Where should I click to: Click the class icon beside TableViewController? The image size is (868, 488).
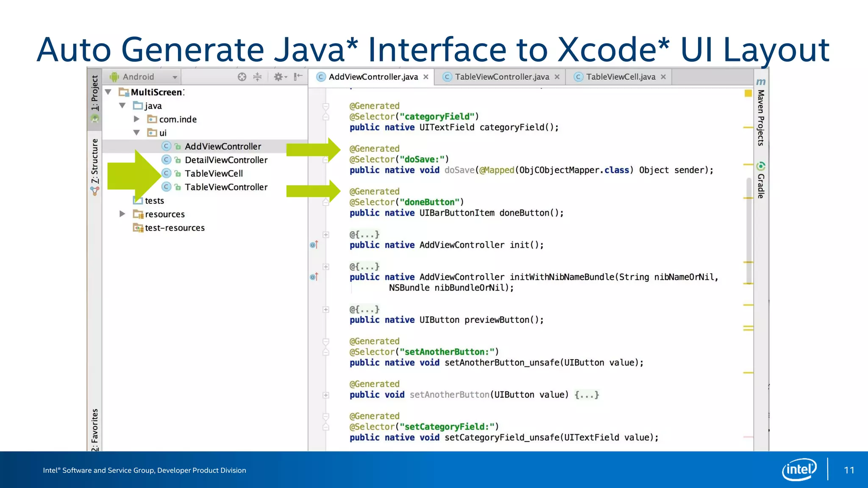(167, 187)
